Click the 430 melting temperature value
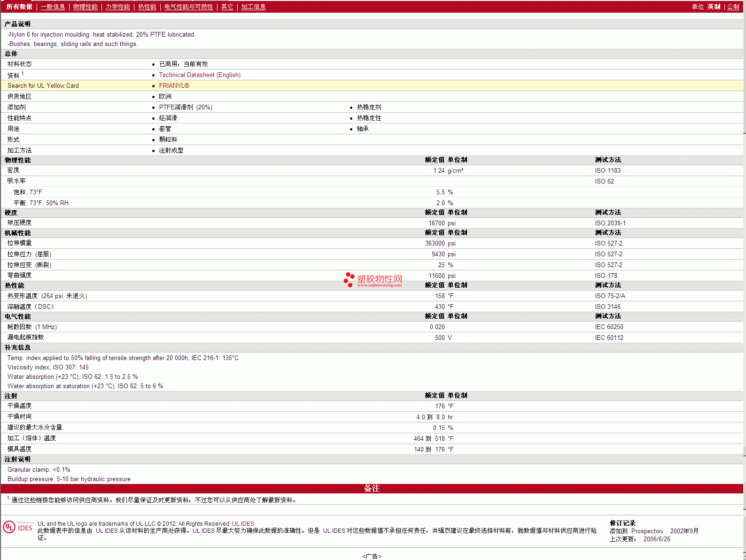Image resolution: width=746 pixels, height=560 pixels. point(440,307)
